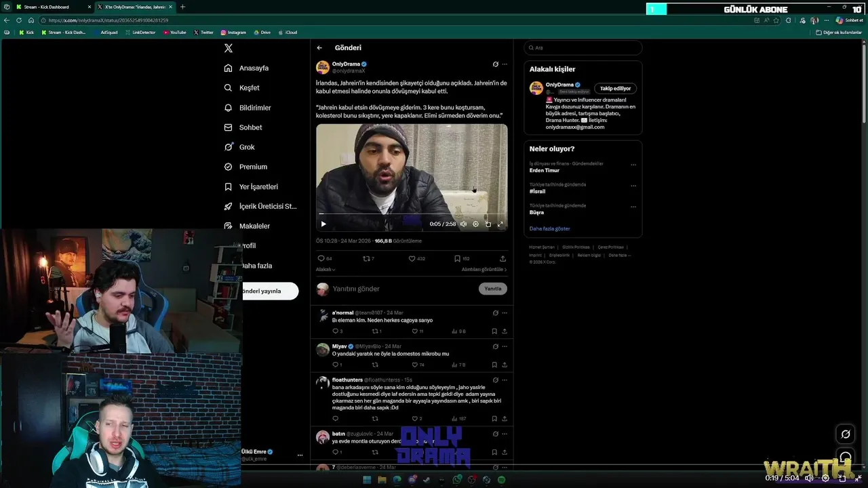This screenshot has height=488, width=868.
Task: Open more options for #İsrail trend
Action: click(633, 185)
